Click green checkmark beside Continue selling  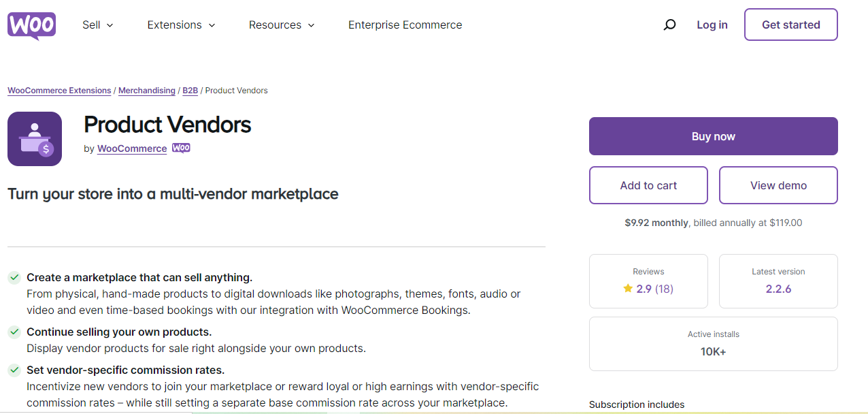click(x=14, y=332)
